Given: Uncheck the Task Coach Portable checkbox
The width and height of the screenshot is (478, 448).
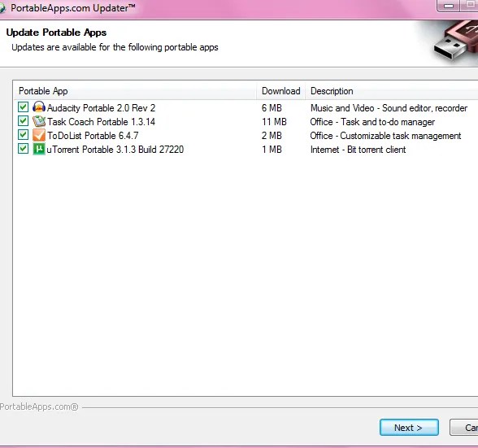Looking at the screenshot, I should pyautogui.click(x=23, y=121).
